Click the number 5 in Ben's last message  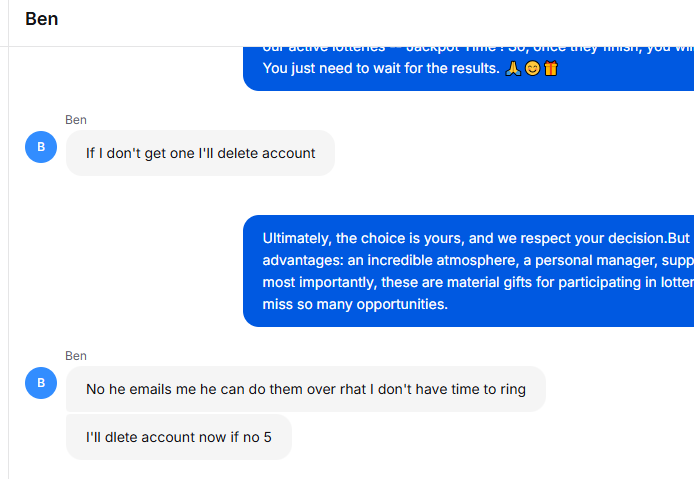click(x=267, y=437)
